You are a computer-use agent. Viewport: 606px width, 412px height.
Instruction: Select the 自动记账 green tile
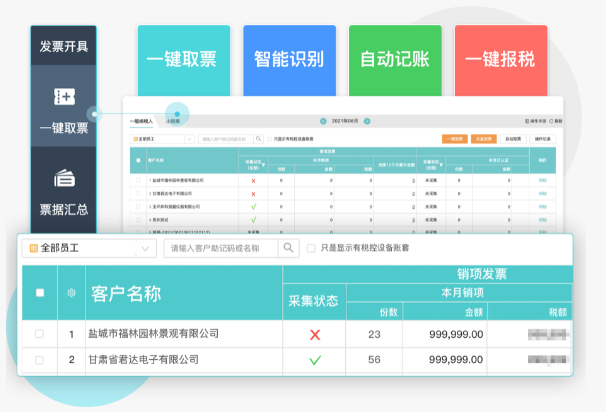point(395,60)
